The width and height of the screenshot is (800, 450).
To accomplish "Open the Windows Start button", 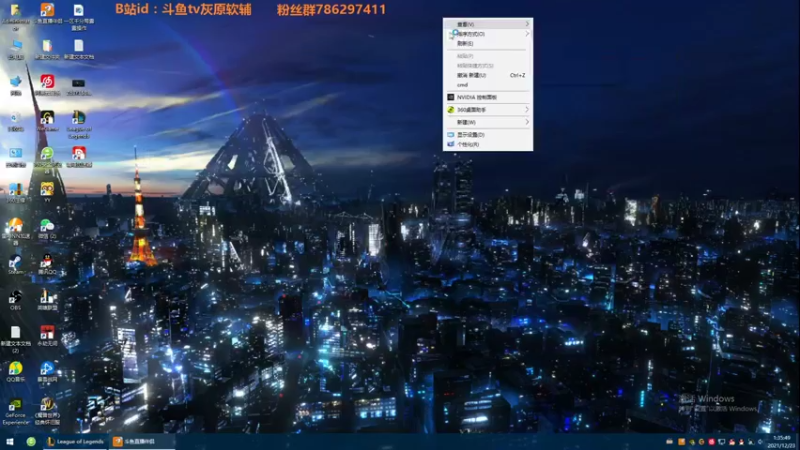I will pyautogui.click(x=9, y=441).
